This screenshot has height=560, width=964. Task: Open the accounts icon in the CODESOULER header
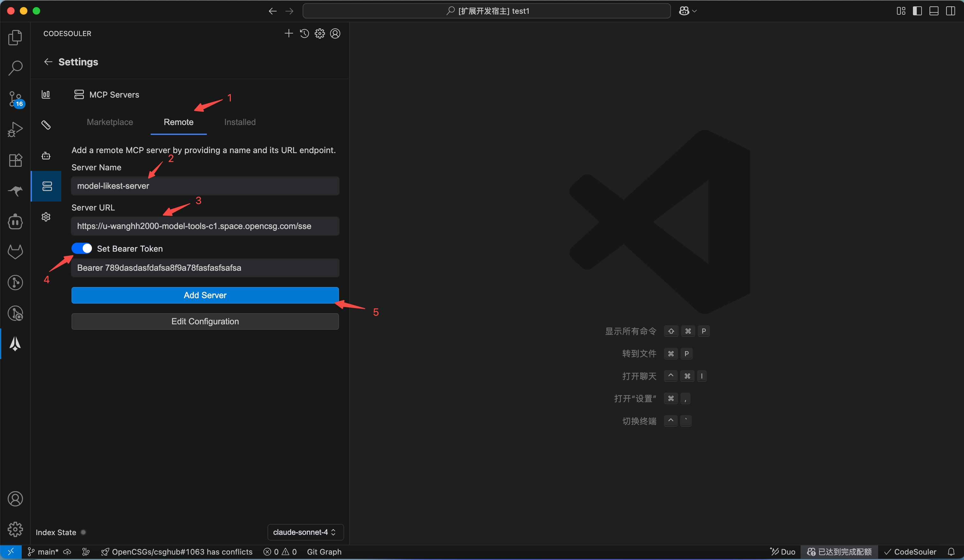point(335,33)
